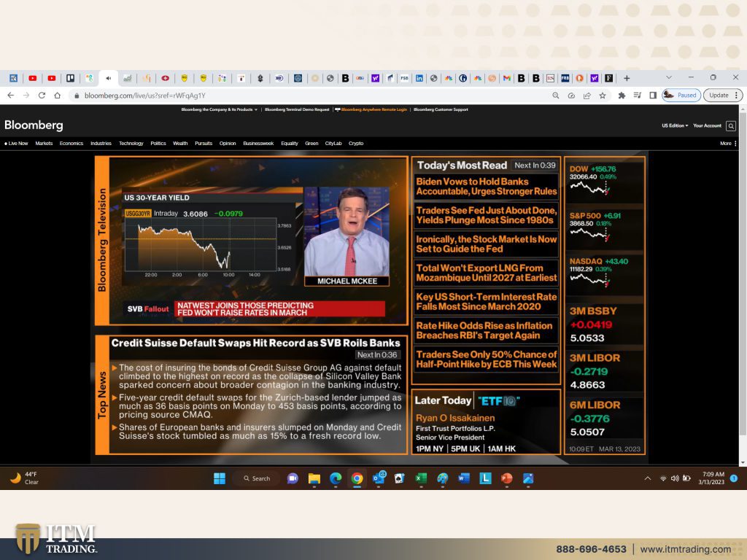Image resolution: width=747 pixels, height=560 pixels.
Task: Open Bloomberg Customer Support link
Action: (x=441, y=109)
